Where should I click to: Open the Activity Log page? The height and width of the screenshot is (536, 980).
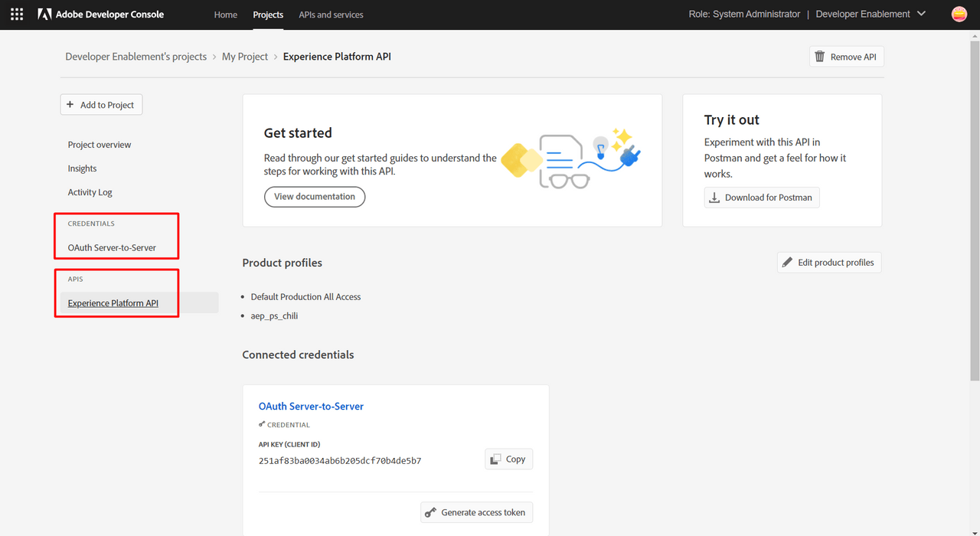coord(90,192)
